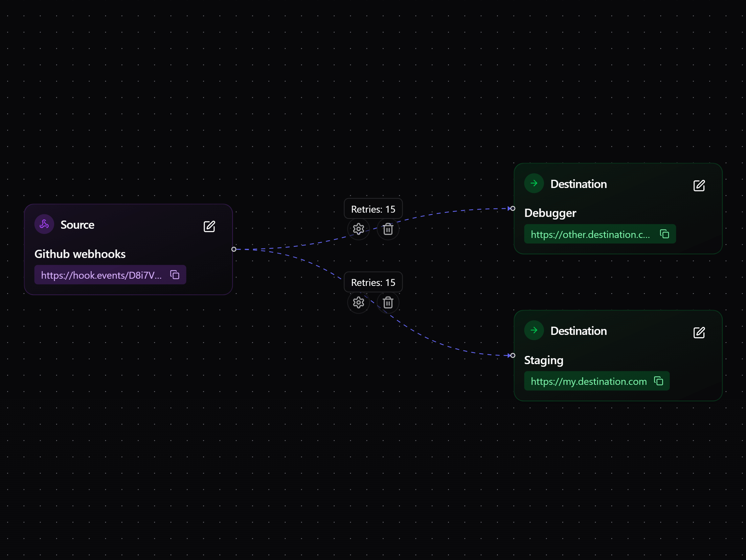The width and height of the screenshot is (746, 560).
Task: Edit the Staging destination node
Action: 699,333
